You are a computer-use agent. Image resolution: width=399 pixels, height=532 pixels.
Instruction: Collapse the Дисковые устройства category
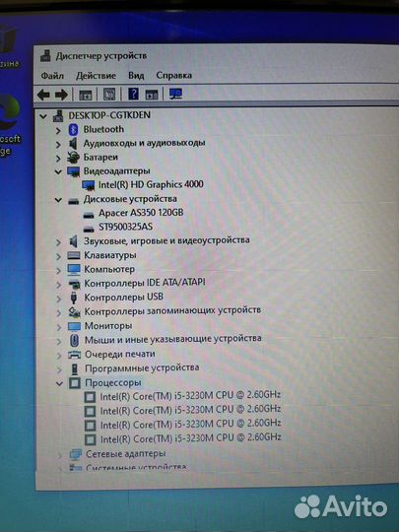coord(58,200)
